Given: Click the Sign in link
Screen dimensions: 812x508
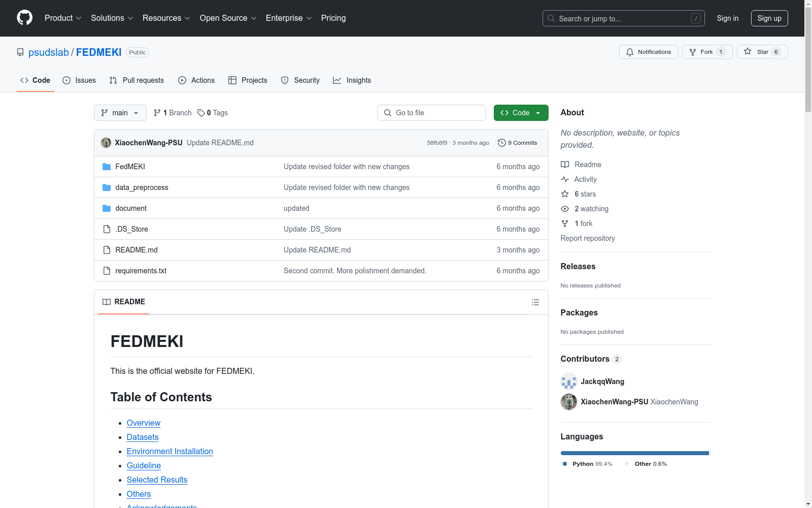Looking at the screenshot, I should (x=728, y=18).
